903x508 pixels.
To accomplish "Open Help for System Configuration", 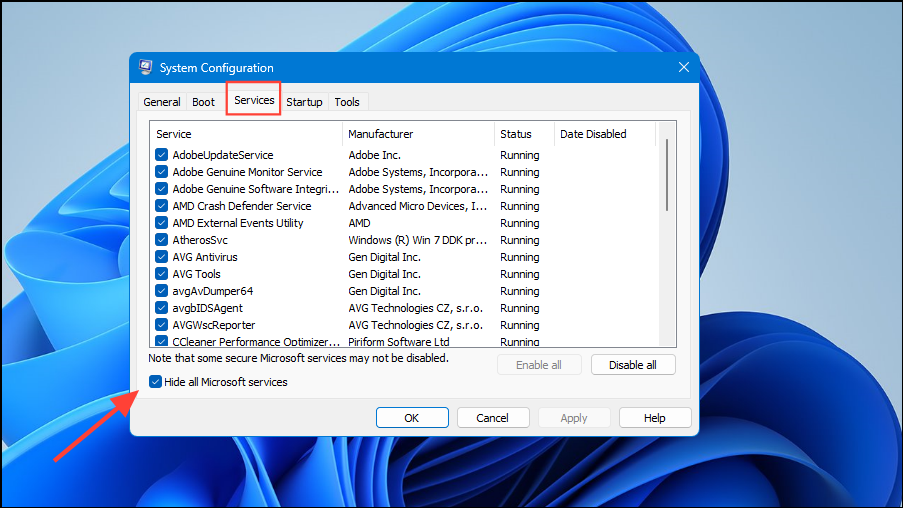I will point(655,418).
